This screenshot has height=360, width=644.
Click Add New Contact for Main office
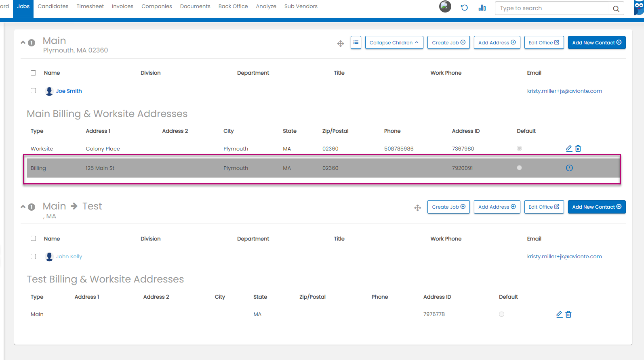coord(596,42)
